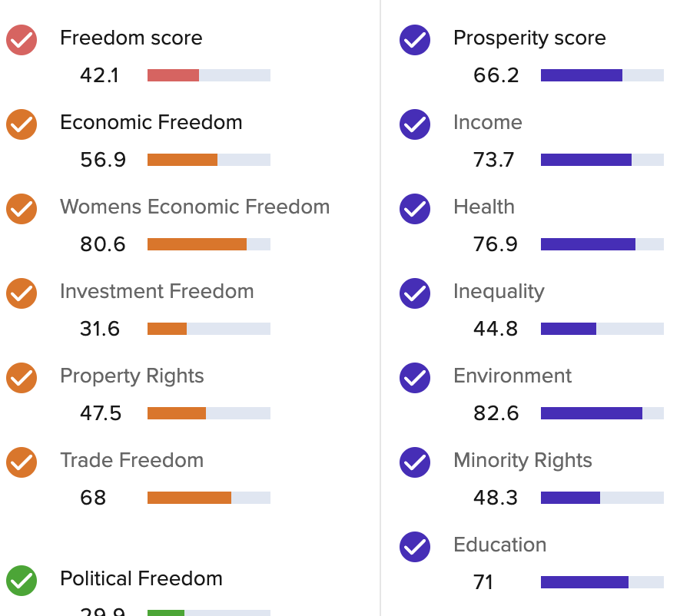
Task: Click the Environment score bar fill
Action: [x=592, y=412]
